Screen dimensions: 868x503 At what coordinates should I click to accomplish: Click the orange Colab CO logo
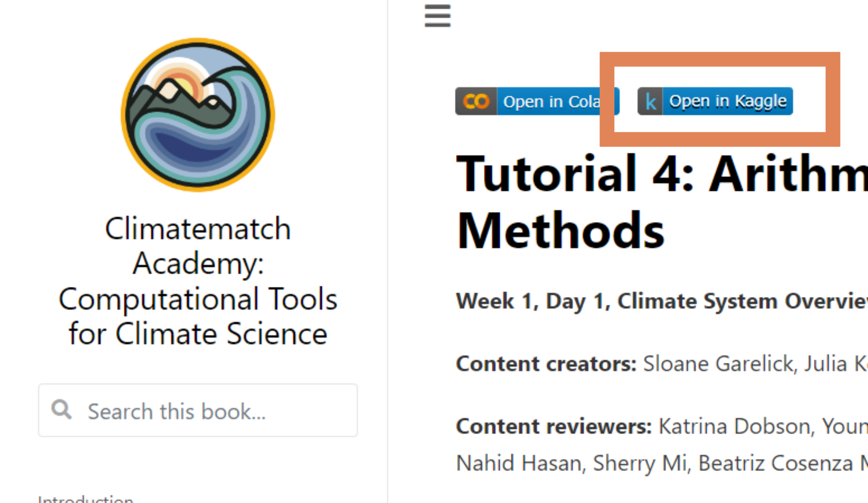[476, 101]
